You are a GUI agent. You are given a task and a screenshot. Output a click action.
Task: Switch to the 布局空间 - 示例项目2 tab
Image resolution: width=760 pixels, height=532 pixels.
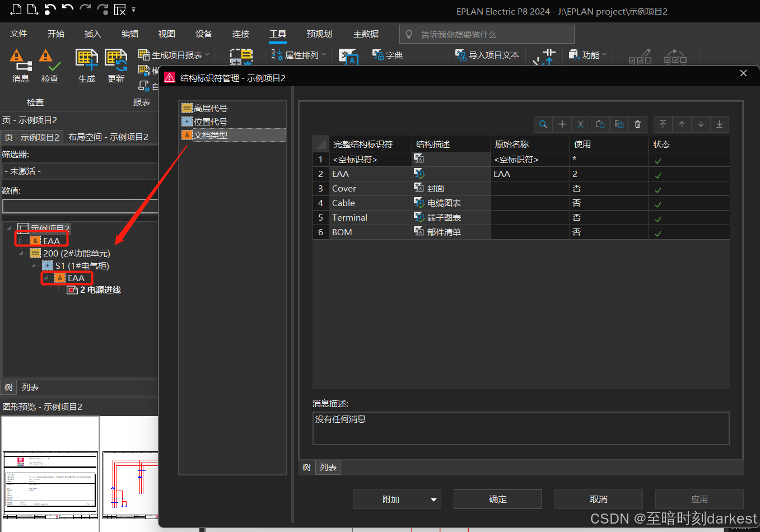[x=108, y=137]
